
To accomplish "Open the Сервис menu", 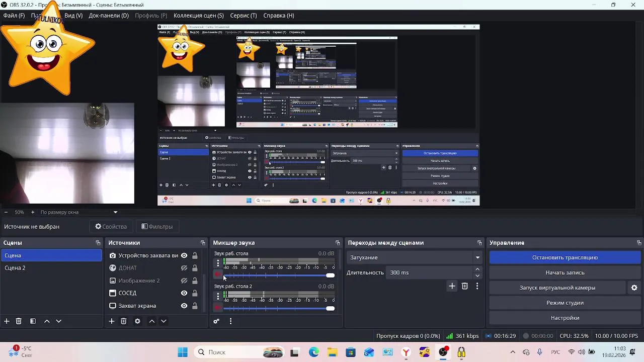I will pyautogui.click(x=244, y=16).
